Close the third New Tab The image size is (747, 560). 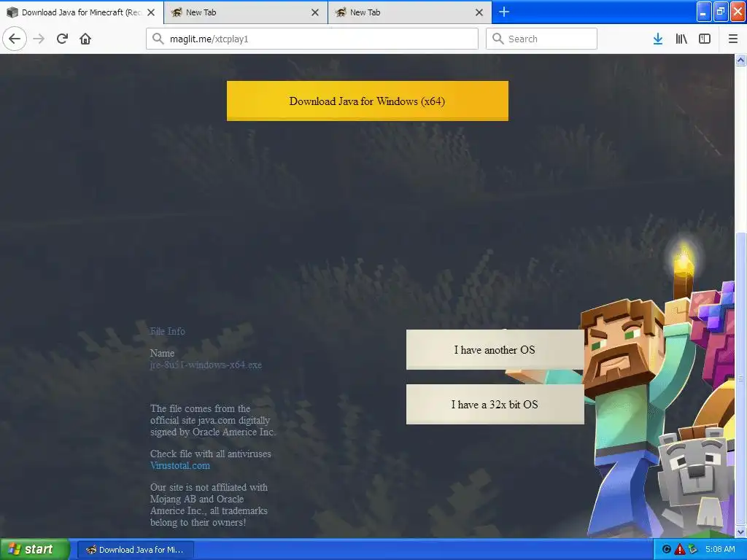point(479,12)
